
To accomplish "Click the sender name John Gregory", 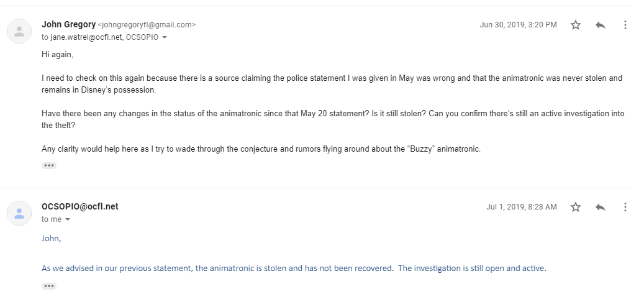I will tap(68, 25).
